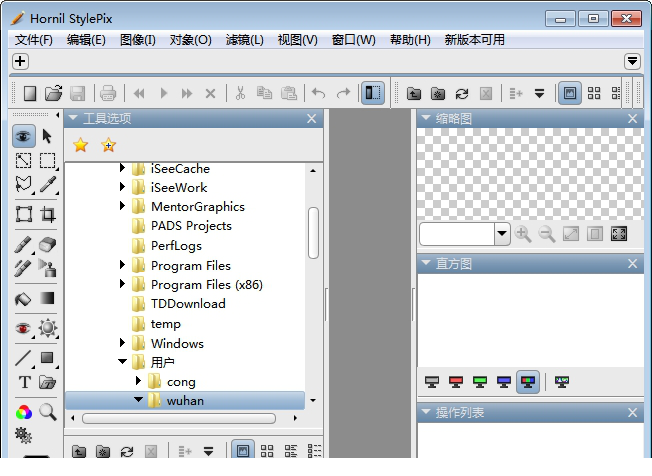652x476 pixels.
Task: Open the thumbnail zoom level dropdown
Action: [x=502, y=234]
